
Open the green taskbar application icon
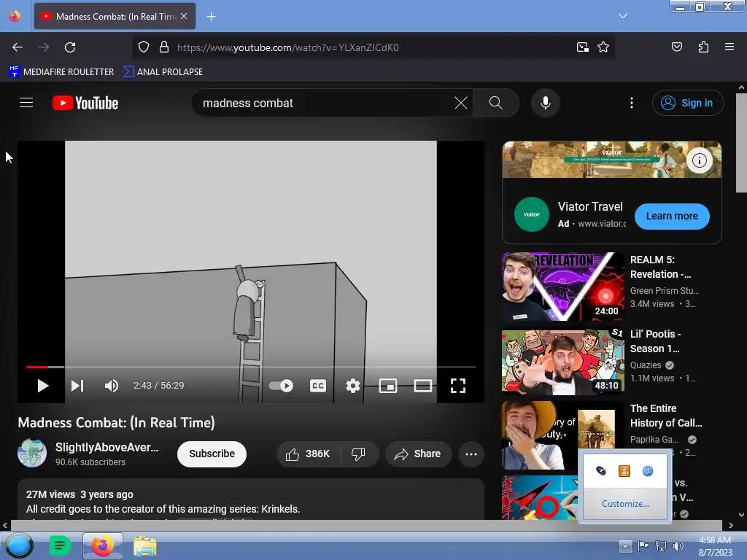coord(60,545)
